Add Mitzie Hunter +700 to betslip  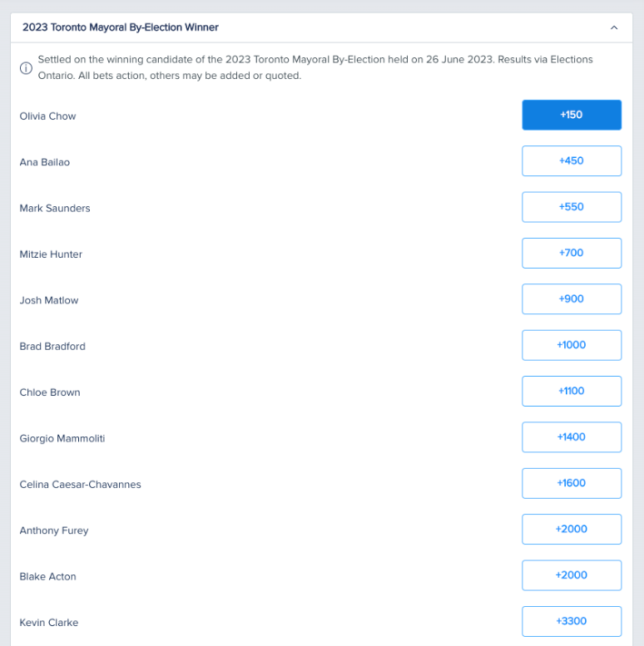click(572, 253)
